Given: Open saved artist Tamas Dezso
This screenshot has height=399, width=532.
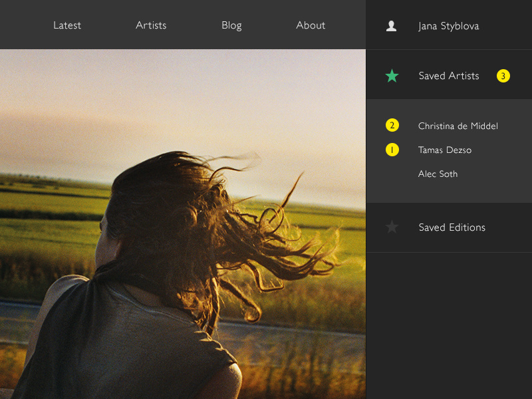Looking at the screenshot, I should (x=444, y=150).
